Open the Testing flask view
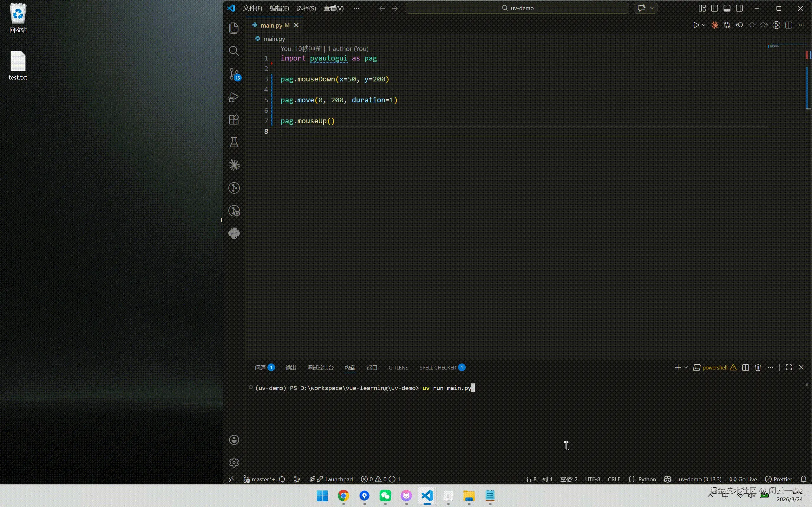Screen dimensions: 812x507 click(234, 143)
